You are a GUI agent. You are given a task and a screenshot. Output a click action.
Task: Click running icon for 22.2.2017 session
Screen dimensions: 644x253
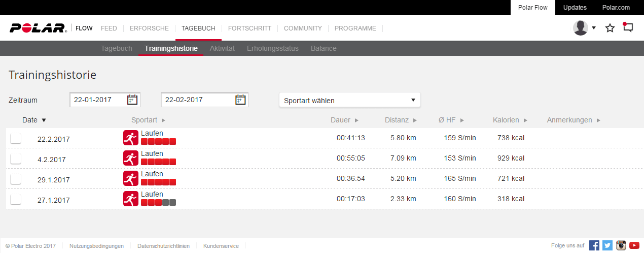click(x=131, y=137)
